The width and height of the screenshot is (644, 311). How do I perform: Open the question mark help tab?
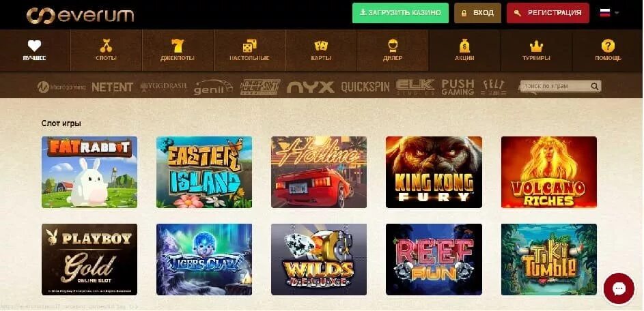[x=608, y=46]
